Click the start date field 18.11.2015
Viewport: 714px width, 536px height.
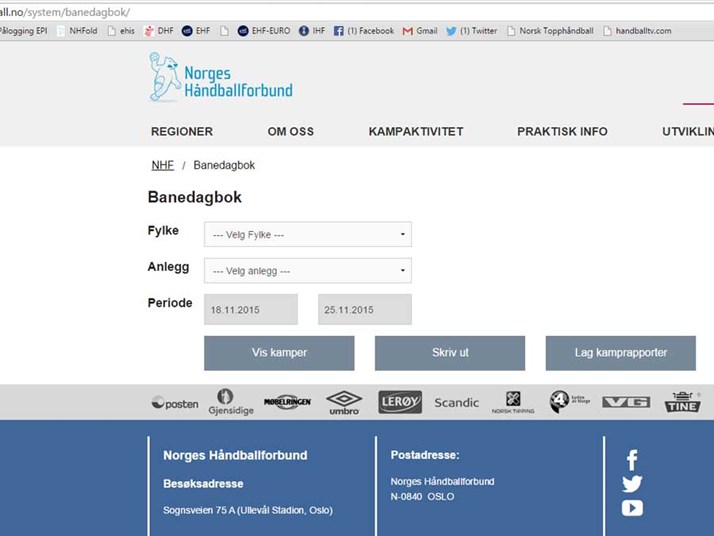point(251,310)
